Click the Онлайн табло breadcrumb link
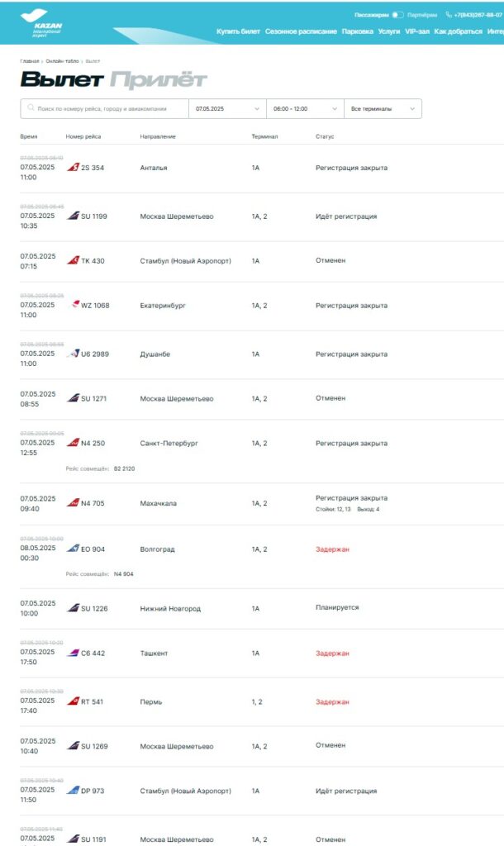 [63, 61]
